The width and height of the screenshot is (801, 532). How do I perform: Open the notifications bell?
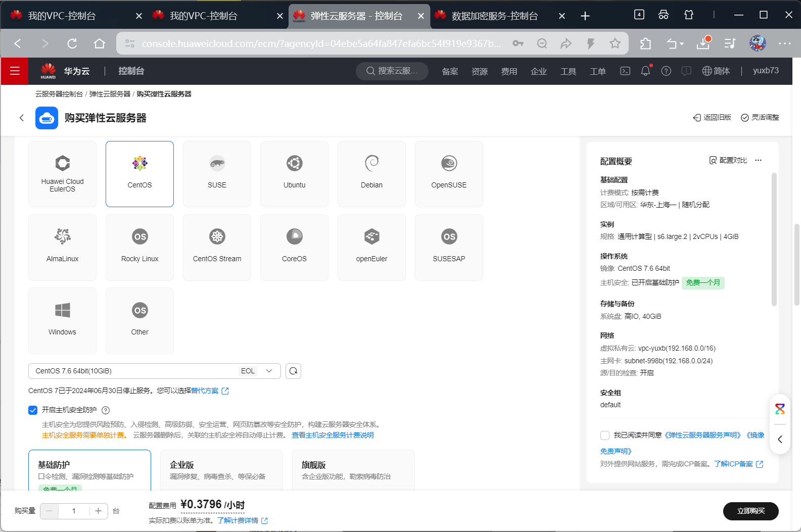click(645, 71)
